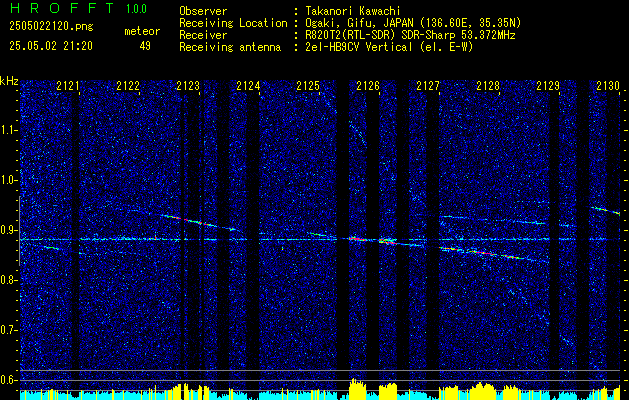Viewport: 629px width, 400px height.
Task: Click the 2125 time marker
Action: 308,85
